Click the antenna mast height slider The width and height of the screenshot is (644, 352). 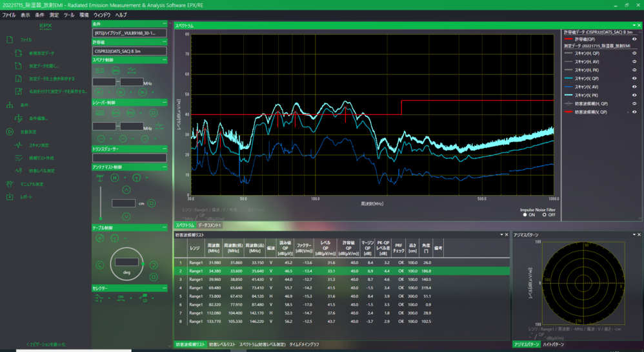(100, 202)
